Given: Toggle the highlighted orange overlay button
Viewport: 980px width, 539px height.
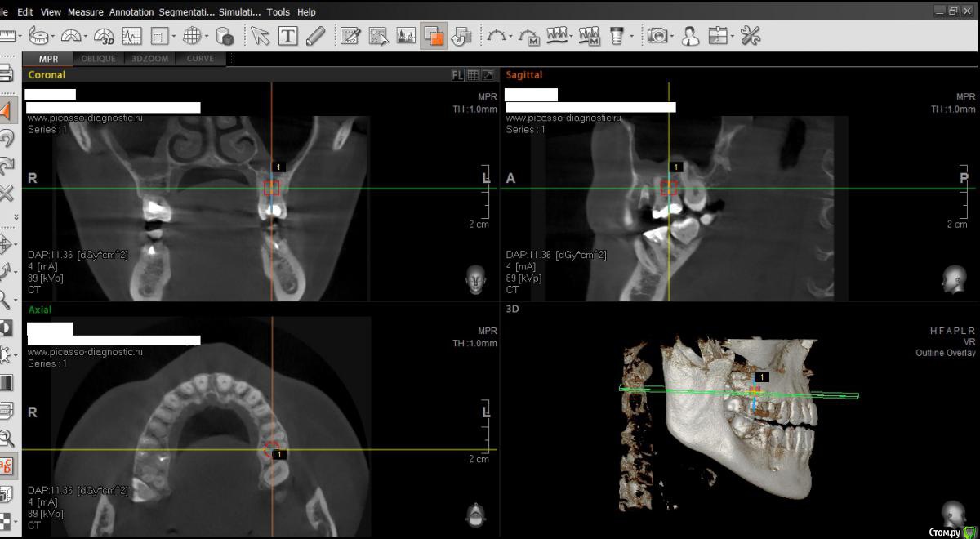Looking at the screenshot, I should click(x=434, y=36).
